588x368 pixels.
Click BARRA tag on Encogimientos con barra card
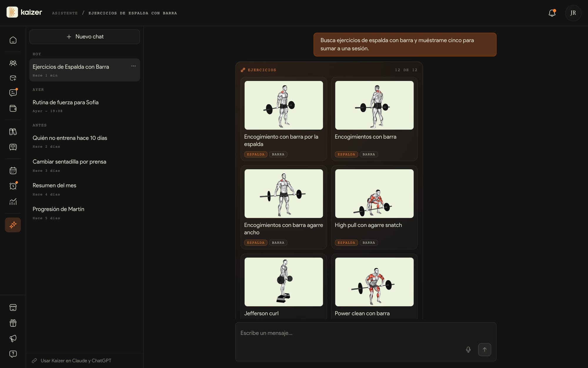pos(369,155)
